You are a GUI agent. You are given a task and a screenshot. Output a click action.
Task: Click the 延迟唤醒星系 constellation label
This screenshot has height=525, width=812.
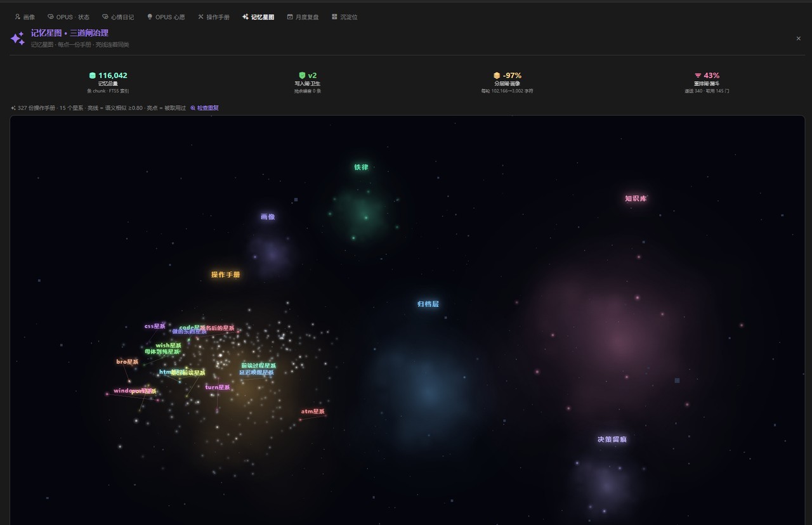tap(256, 372)
